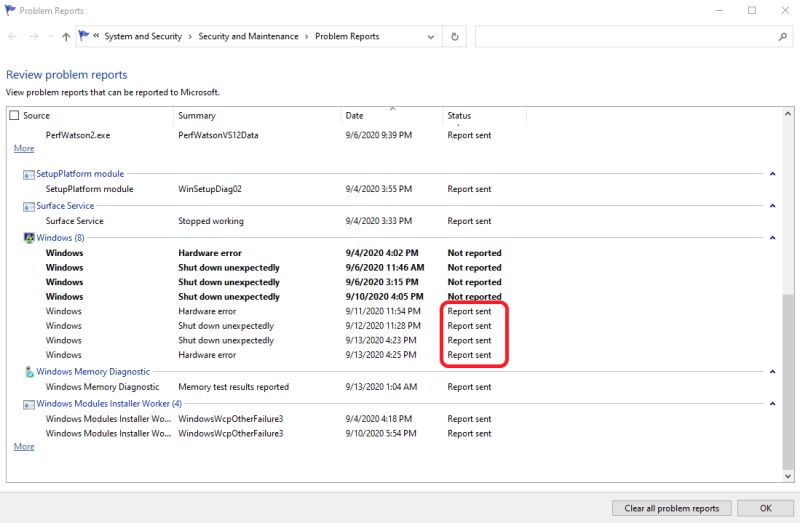Select shutdown report dated 9/13/2020 4:23 PM
This screenshot has width=800, height=523.
(x=268, y=340)
